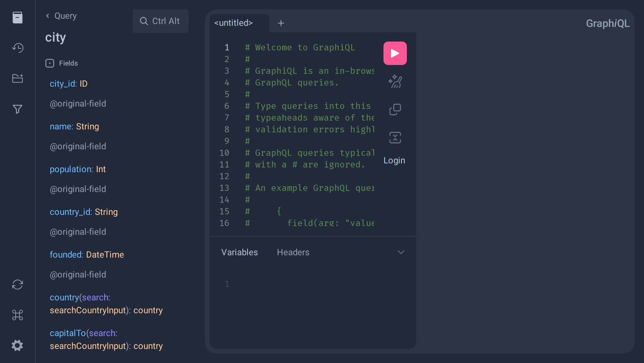Click line number 16 in the gutter
The image size is (644, 363).
coord(224,223)
